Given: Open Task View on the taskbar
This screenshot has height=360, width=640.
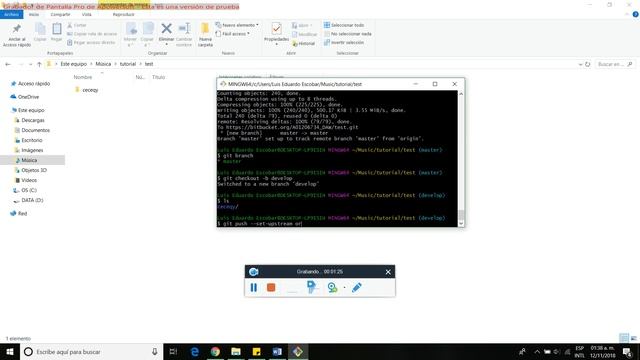Looking at the screenshot, I should [173, 351].
